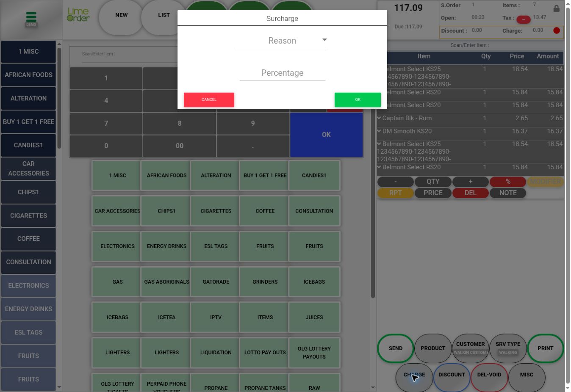The image size is (571, 392).
Task: Select ALTERATION in left sidebar
Action: [x=28, y=98]
